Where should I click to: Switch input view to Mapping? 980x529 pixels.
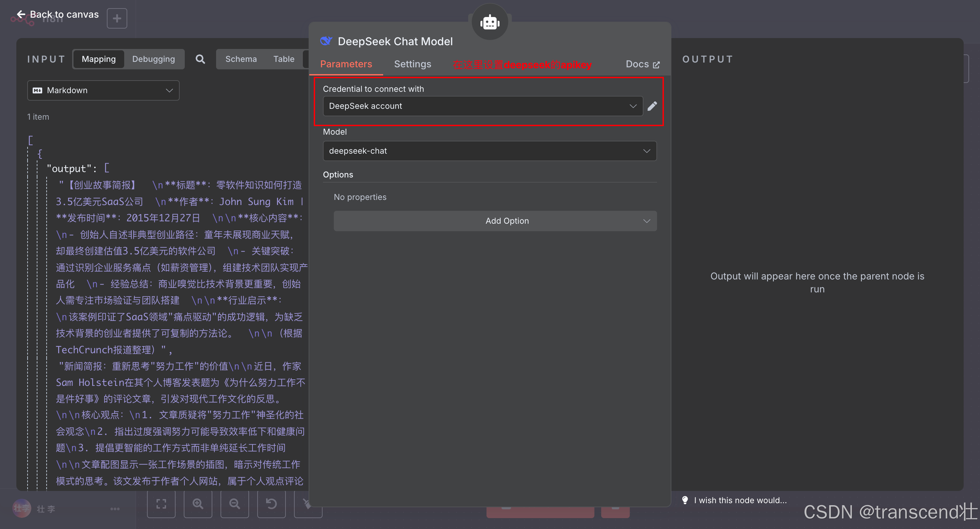[x=99, y=59]
